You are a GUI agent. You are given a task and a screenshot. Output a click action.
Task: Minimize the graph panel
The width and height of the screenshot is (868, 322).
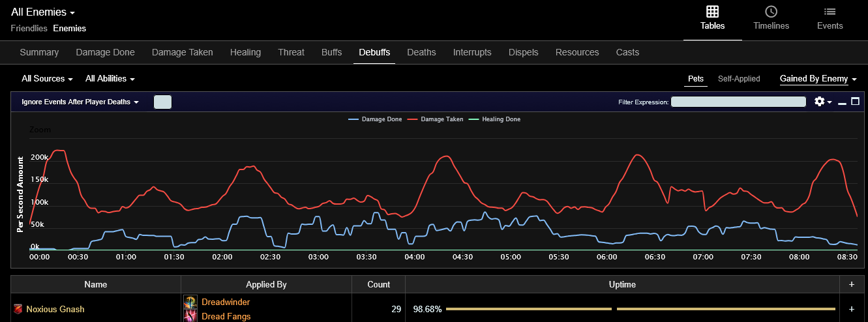click(842, 102)
